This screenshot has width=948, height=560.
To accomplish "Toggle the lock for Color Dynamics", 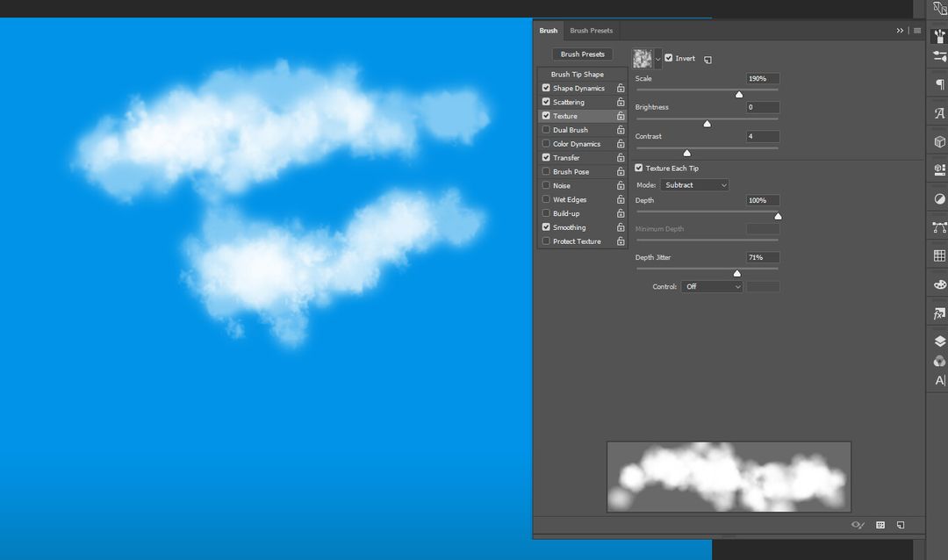I will 621,144.
